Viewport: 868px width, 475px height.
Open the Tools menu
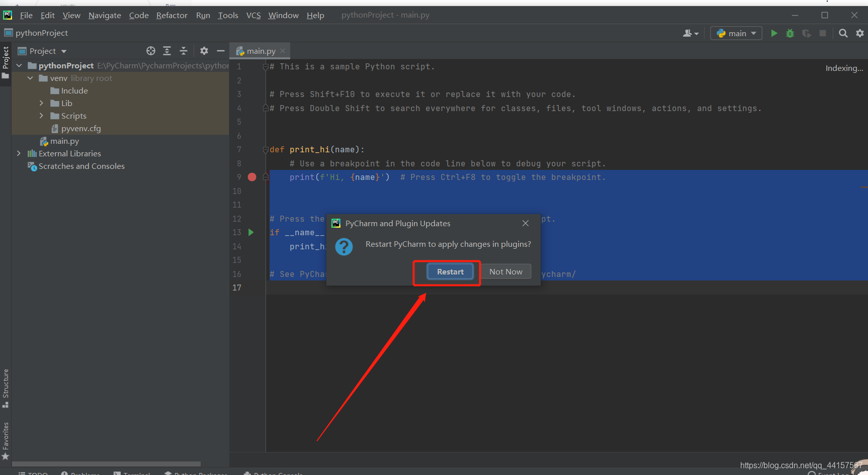point(228,15)
